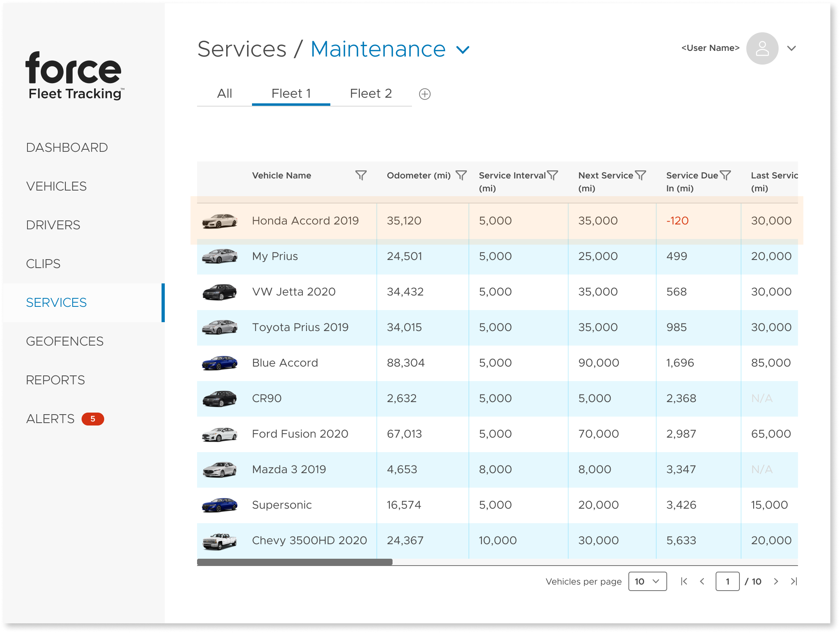Sort by Last Service header
Screen dimensions: 840x633
point(774,182)
